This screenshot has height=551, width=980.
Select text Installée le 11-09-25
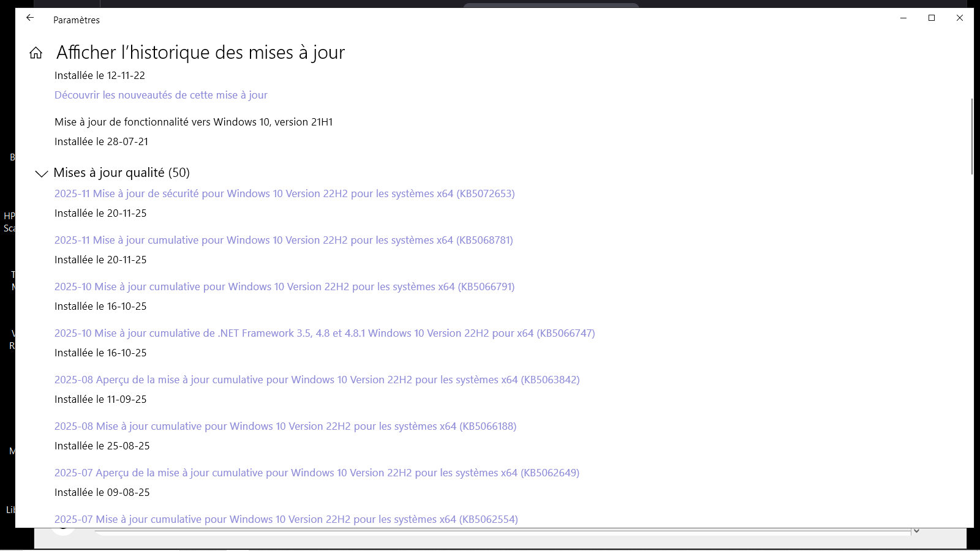point(100,399)
